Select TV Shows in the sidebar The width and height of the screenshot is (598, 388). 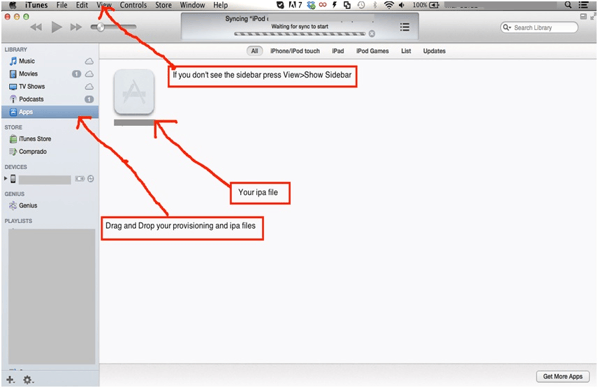click(x=50, y=87)
